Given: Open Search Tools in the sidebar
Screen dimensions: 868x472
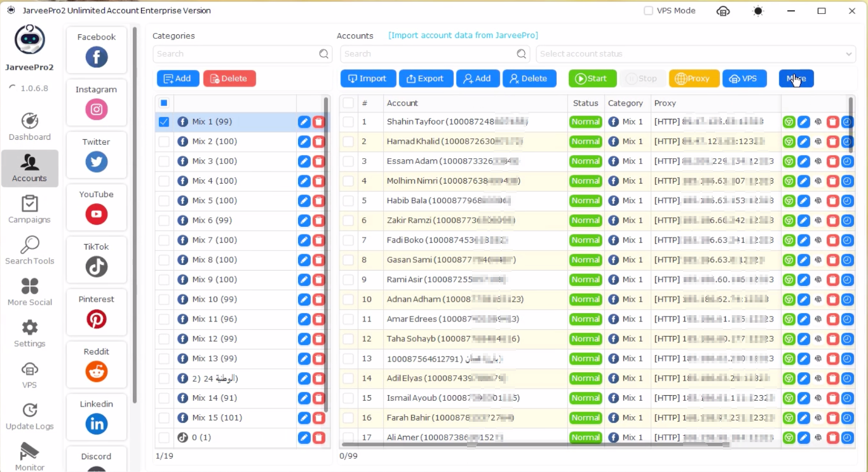Looking at the screenshot, I should [30, 251].
